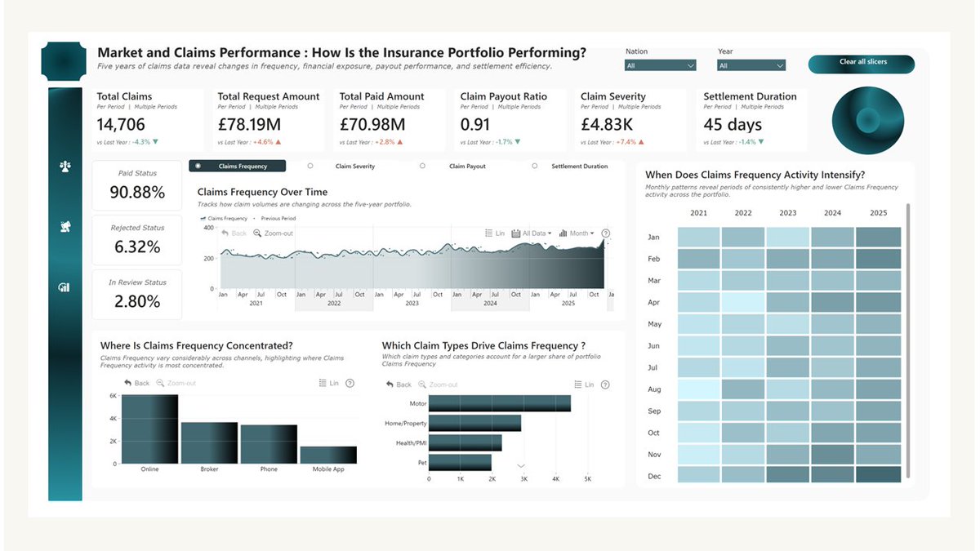Click the Nov row label in heatmap
This screenshot has width=980, height=551.
(x=654, y=455)
